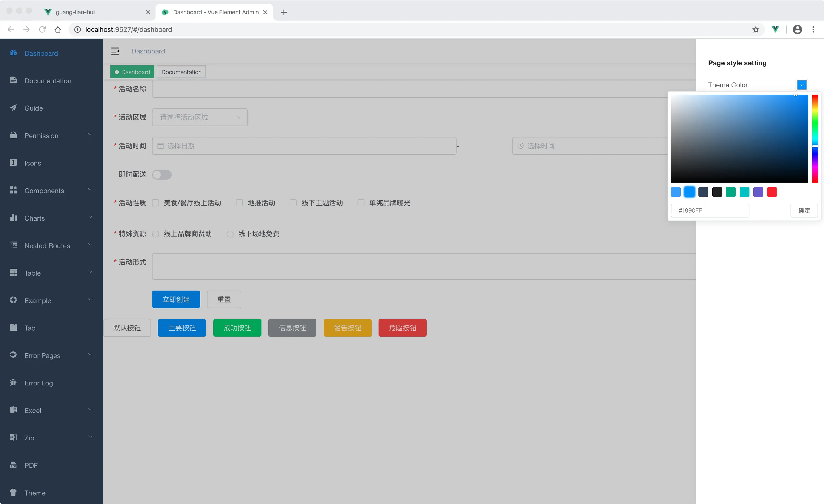824x504 pixels.
Task: Open the Error Log page
Action: [x=38, y=383]
